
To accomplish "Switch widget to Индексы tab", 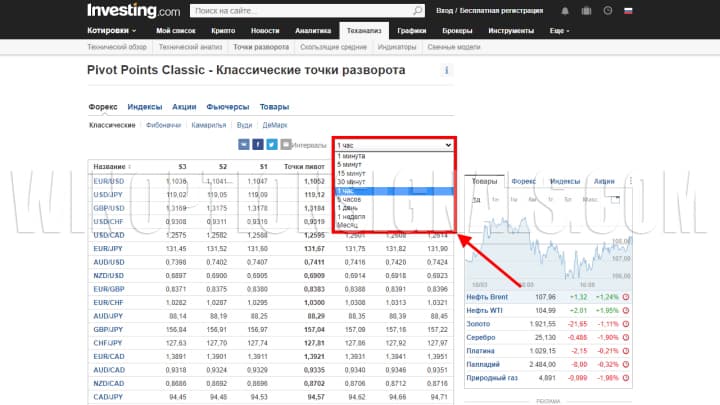I will coord(565,181).
